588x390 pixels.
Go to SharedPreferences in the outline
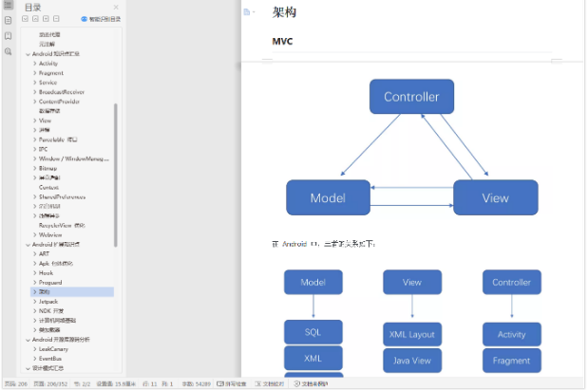63,197
